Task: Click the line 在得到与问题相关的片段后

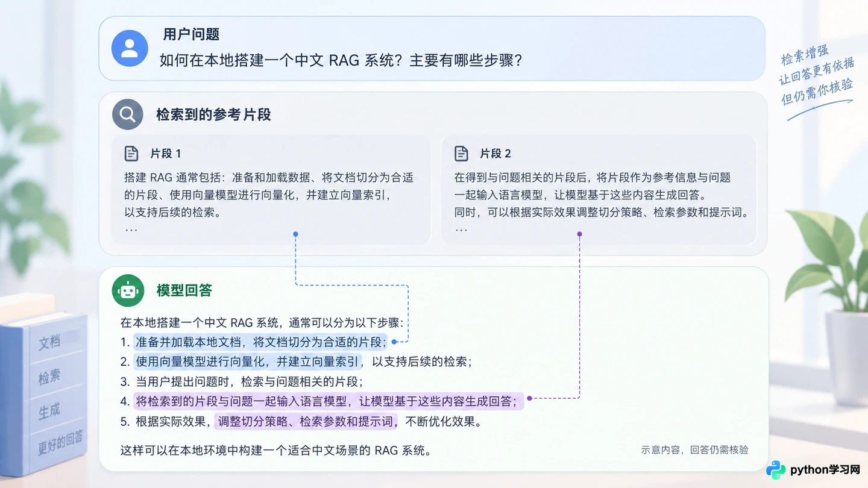Action: coord(593,178)
